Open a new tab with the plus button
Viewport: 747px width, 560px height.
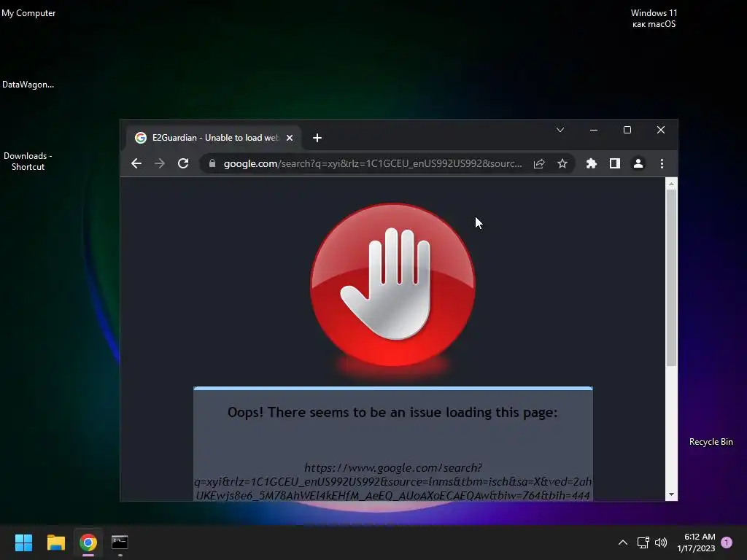[317, 138]
